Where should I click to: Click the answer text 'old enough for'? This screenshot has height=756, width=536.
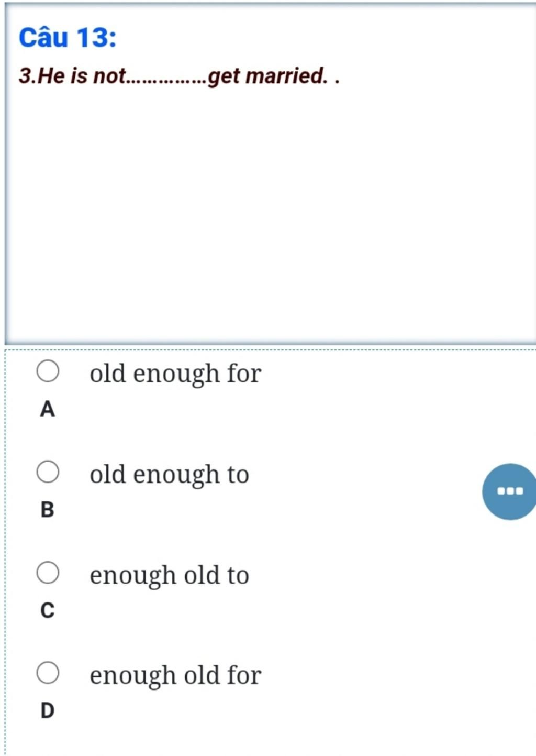click(x=175, y=374)
